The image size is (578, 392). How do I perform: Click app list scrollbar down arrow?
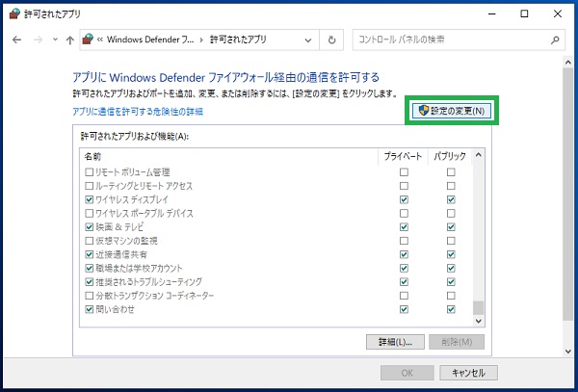pos(478,321)
